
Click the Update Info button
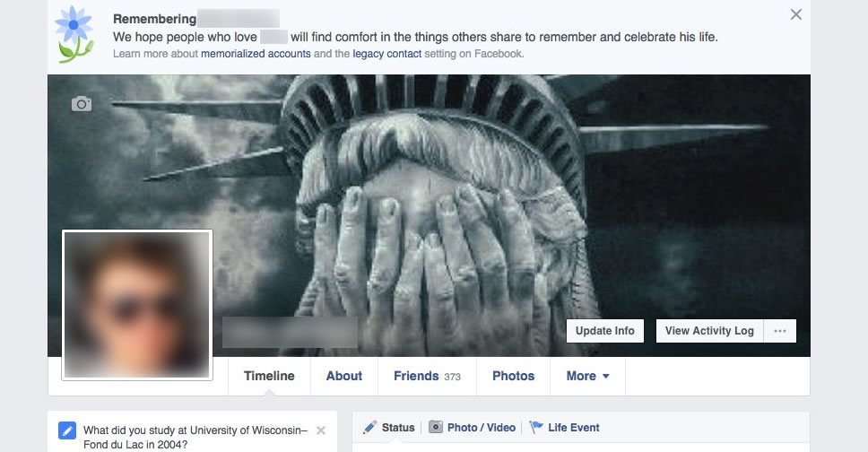pyautogui.click(x=605, y=331)
